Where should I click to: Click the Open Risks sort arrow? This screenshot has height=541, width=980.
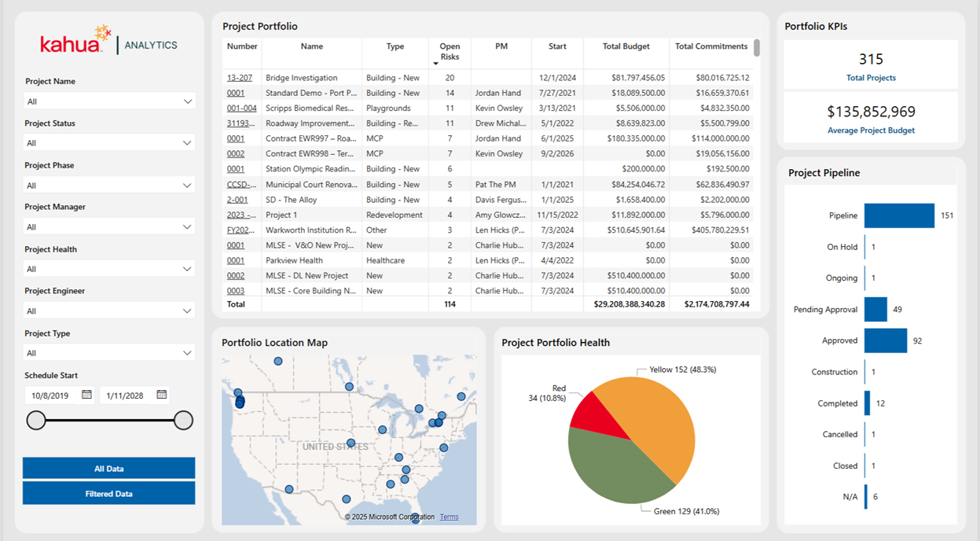[436, 63]
